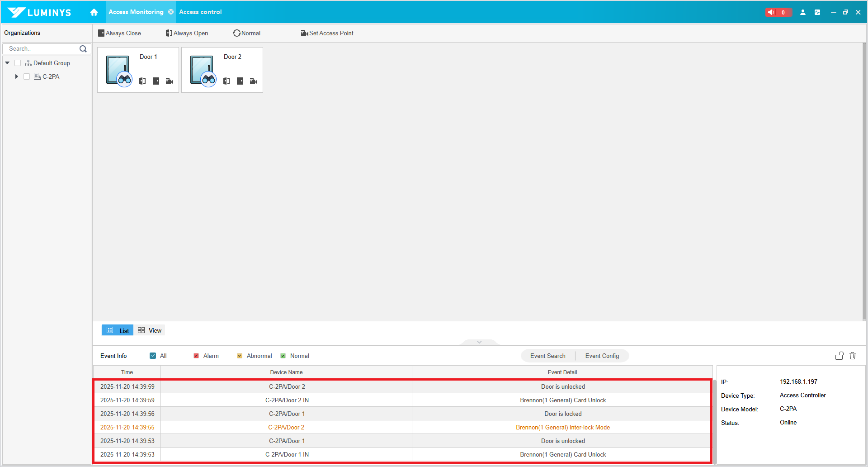Toggle the All events checkbox
Viewport: 868px width, 467px height.
click(x=153, y=356)
